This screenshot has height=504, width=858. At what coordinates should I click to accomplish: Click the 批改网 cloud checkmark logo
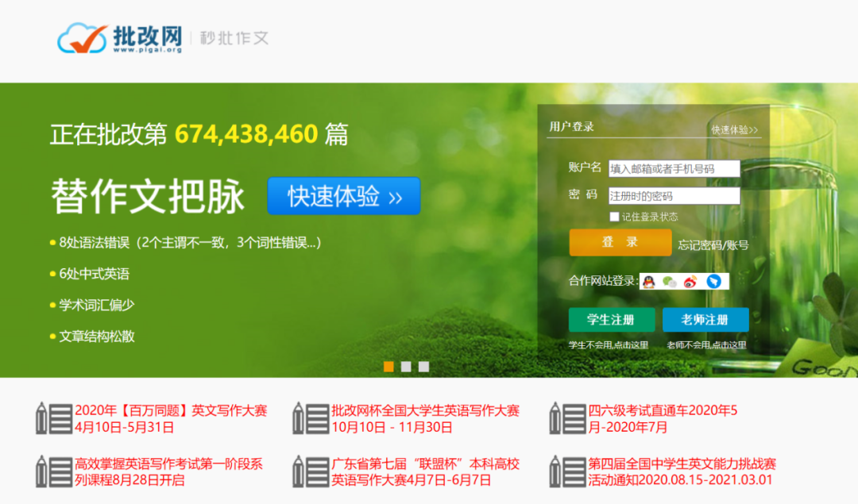120,38
